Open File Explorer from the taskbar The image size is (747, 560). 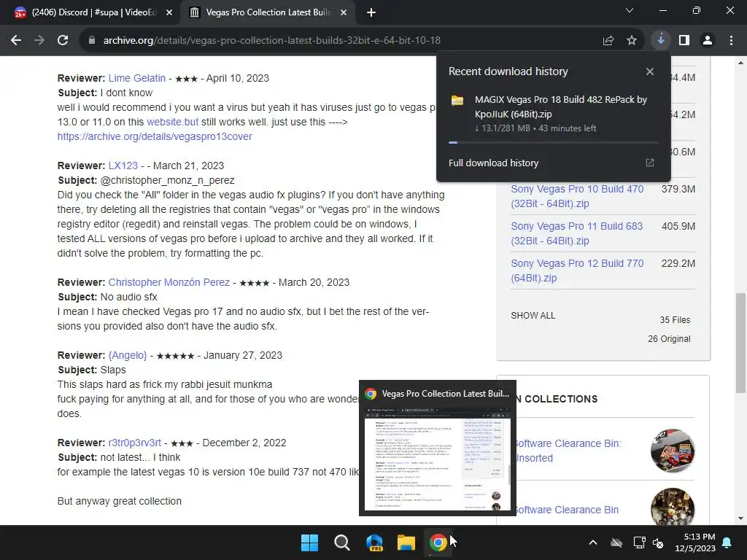(x=406, y=542)
